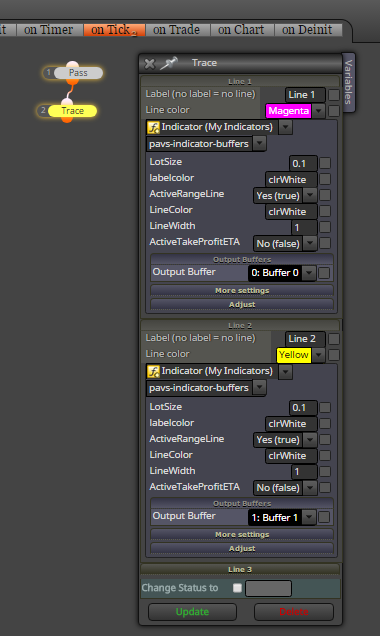This screenshot has height=636, width=380.
Task: Click the Yellow color swatch
Action: (294, 355)
